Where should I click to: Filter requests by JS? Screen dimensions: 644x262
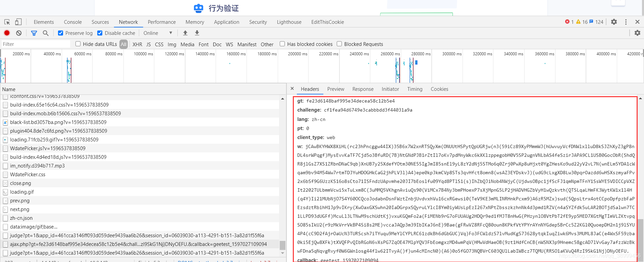pos(149,44)
